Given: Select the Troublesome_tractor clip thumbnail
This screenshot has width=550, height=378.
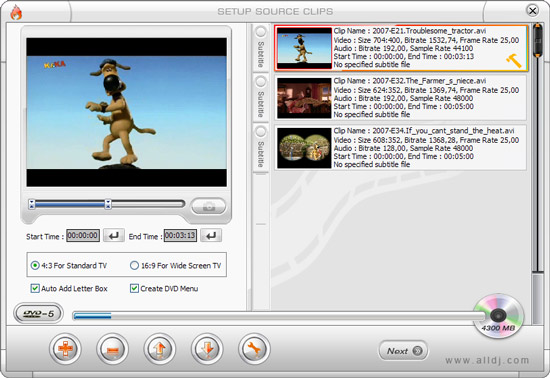Looking at the screenshot, I should [304, 48].
